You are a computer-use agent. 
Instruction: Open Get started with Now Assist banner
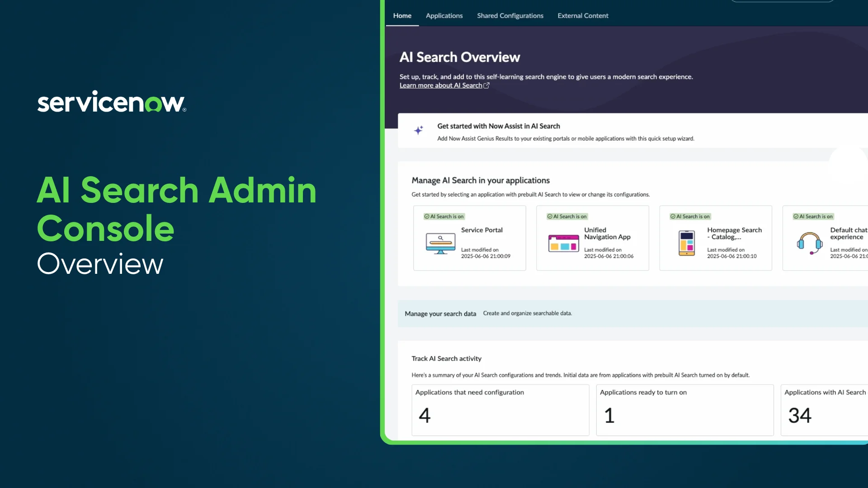click(x=498, y=127)
